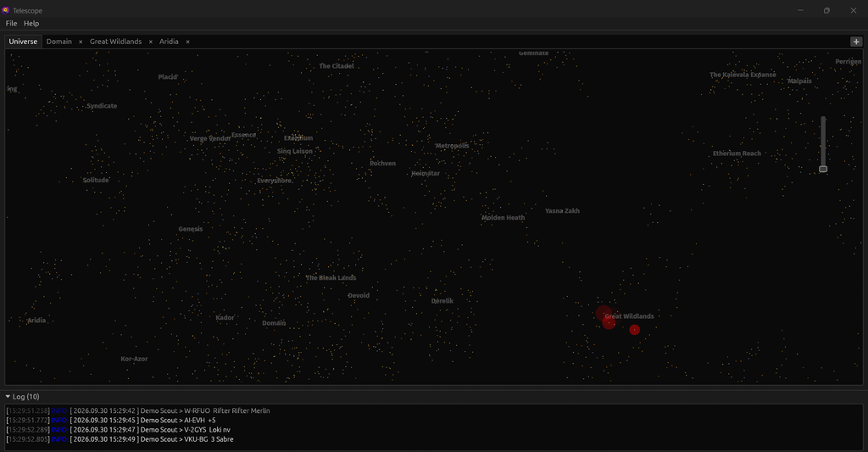Viewport: 868px width, 452px height.
Task: Select the Solitude region label
Action: (x=96, y=180)
